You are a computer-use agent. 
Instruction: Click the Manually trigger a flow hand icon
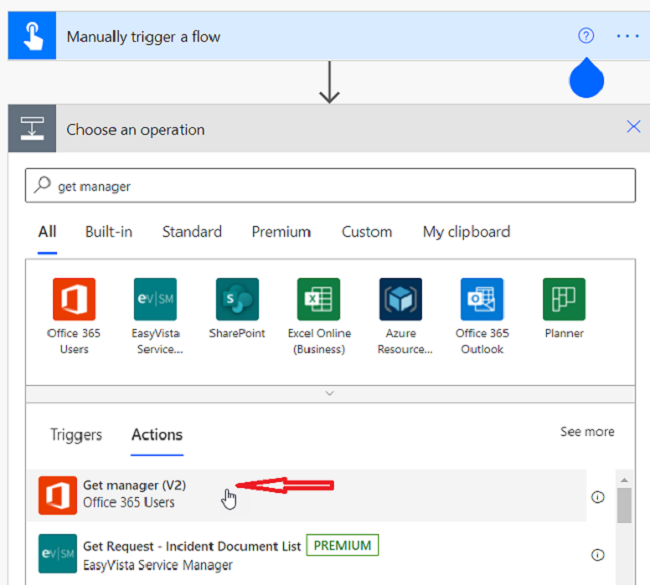(x=32, y=36)
